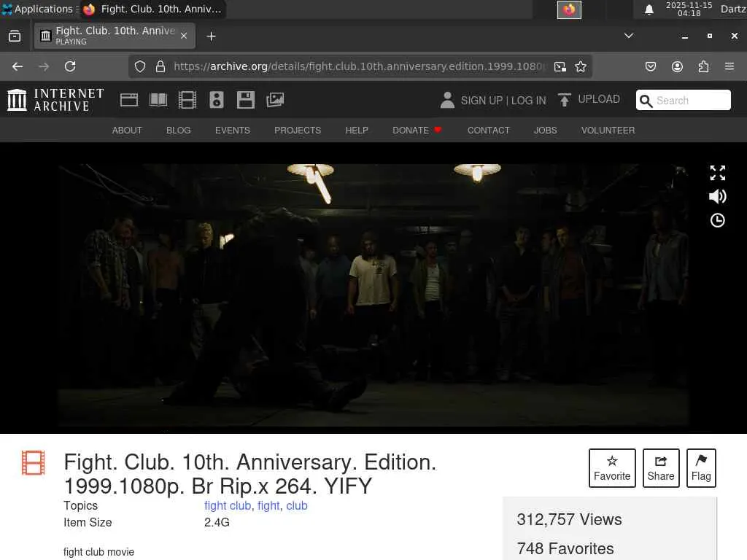Open Firefox application menu

coord(729,66)
